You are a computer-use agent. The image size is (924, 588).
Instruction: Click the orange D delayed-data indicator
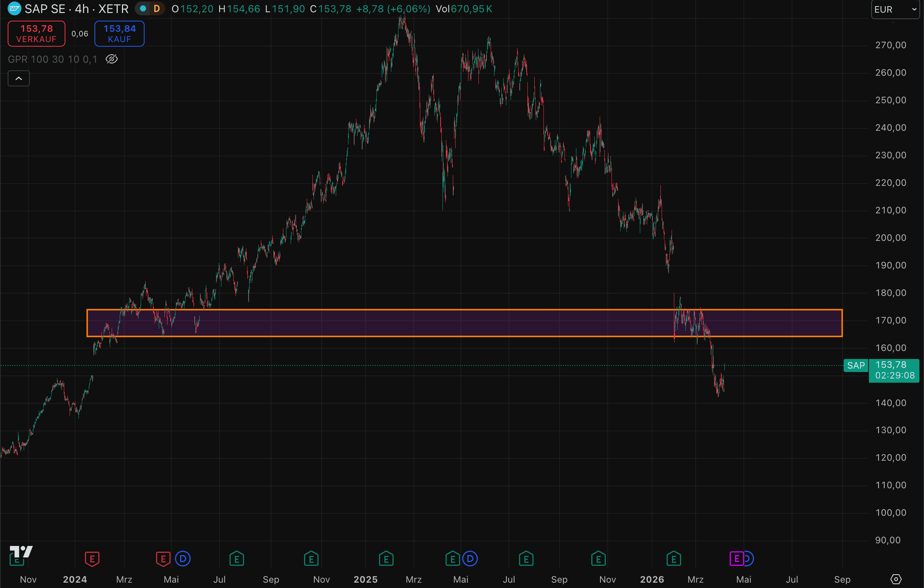click(156, 8)
